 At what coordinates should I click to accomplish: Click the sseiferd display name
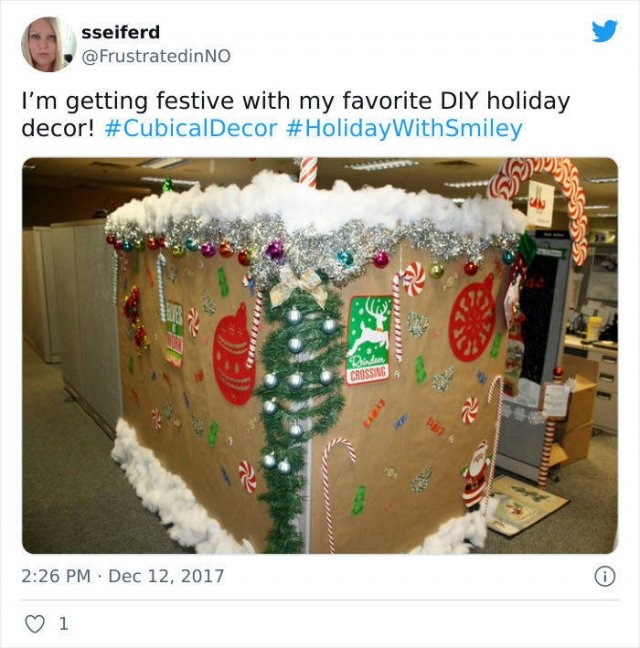[x=121, y=32]
